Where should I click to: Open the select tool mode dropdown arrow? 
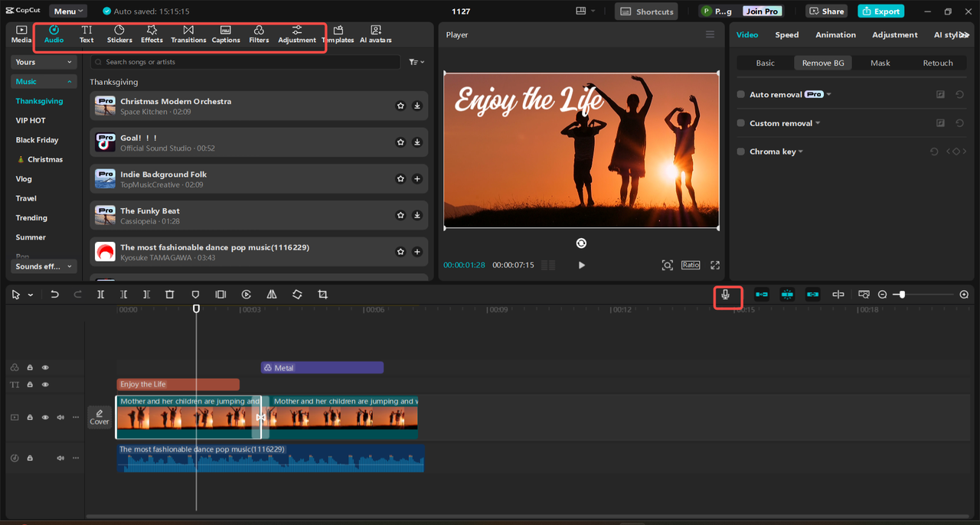coord(31,295)
